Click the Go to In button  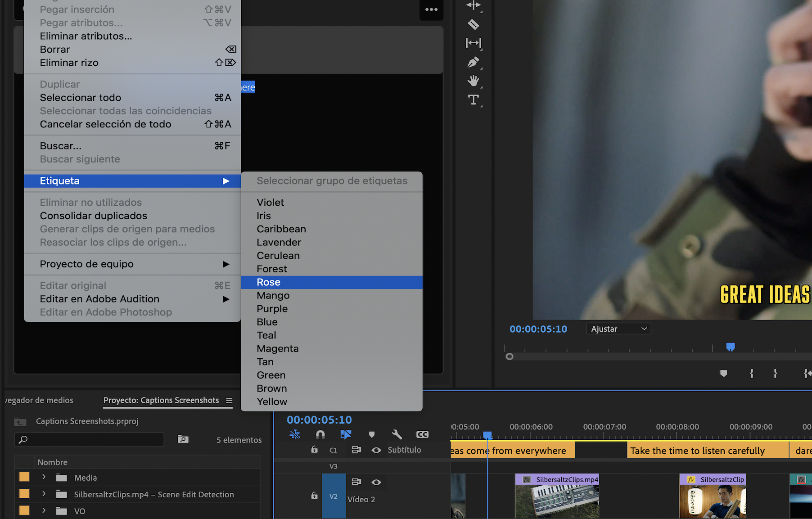(807, 373)
